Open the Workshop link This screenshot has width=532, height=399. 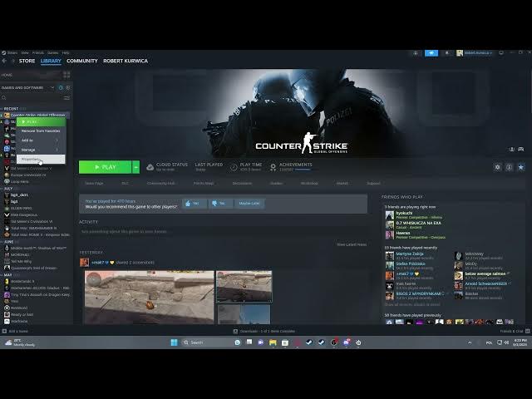tap(309, 183)
